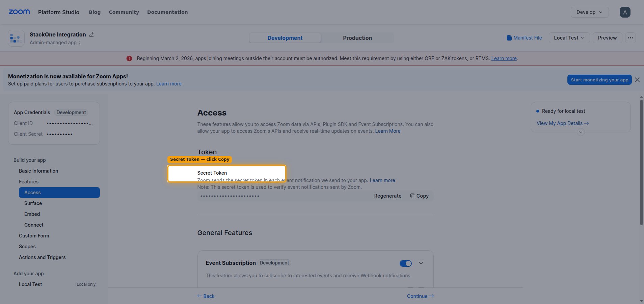Open Learn More in the Access description

(387, 131)
